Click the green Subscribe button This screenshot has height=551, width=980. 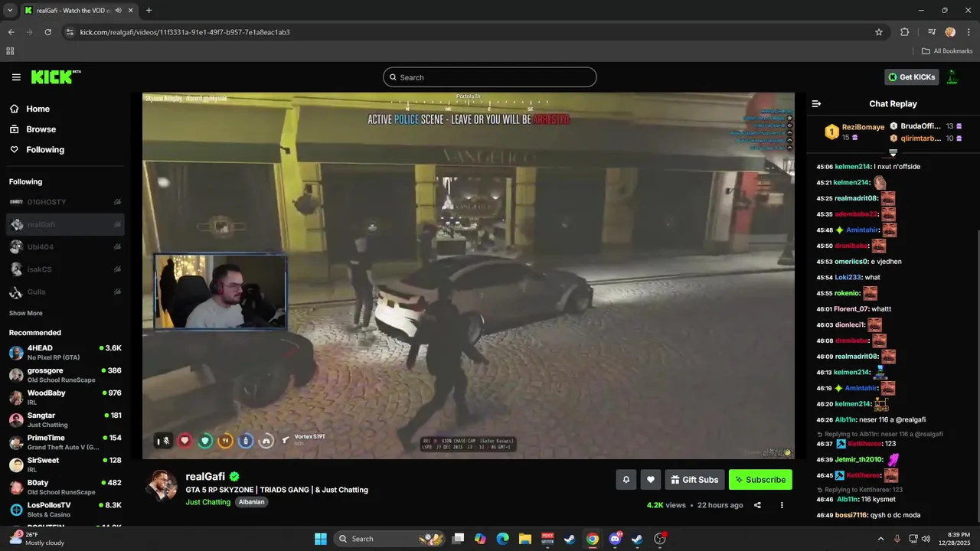point(760,480)
